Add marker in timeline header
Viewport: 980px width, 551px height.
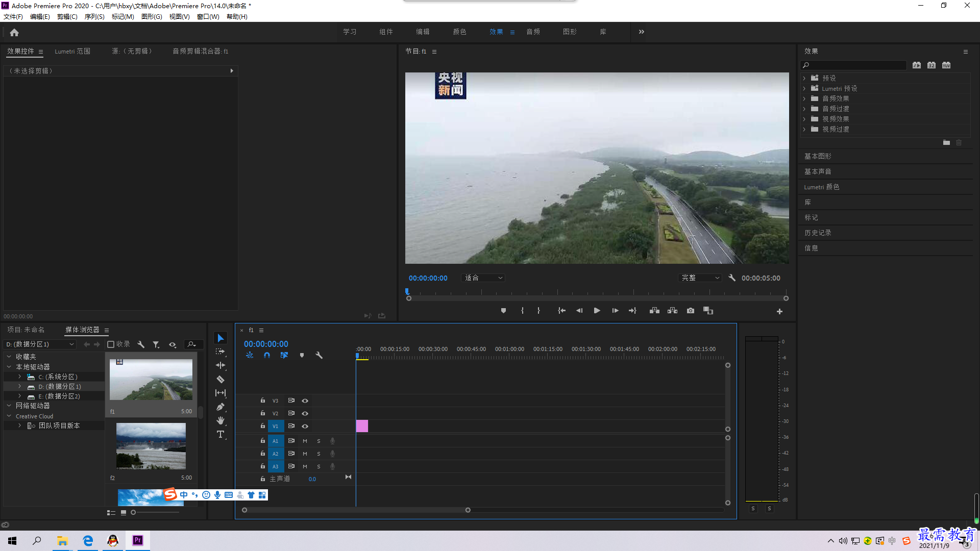click(302, 355)
